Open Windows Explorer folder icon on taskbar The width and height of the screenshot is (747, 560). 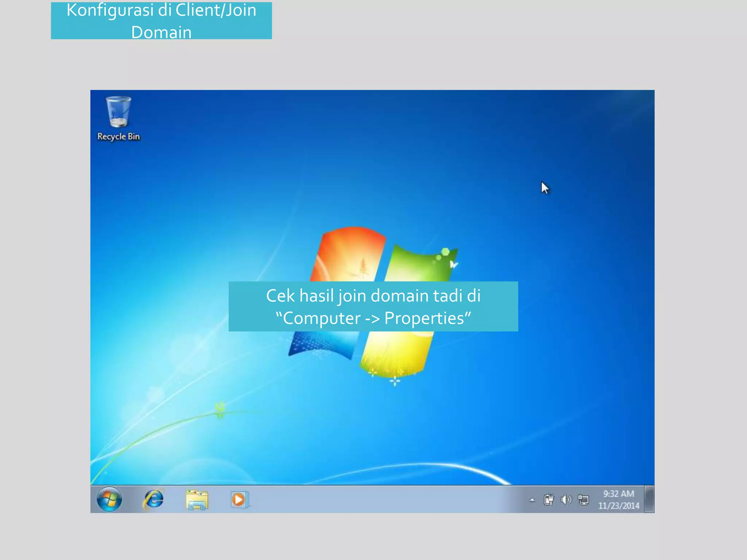197,499
